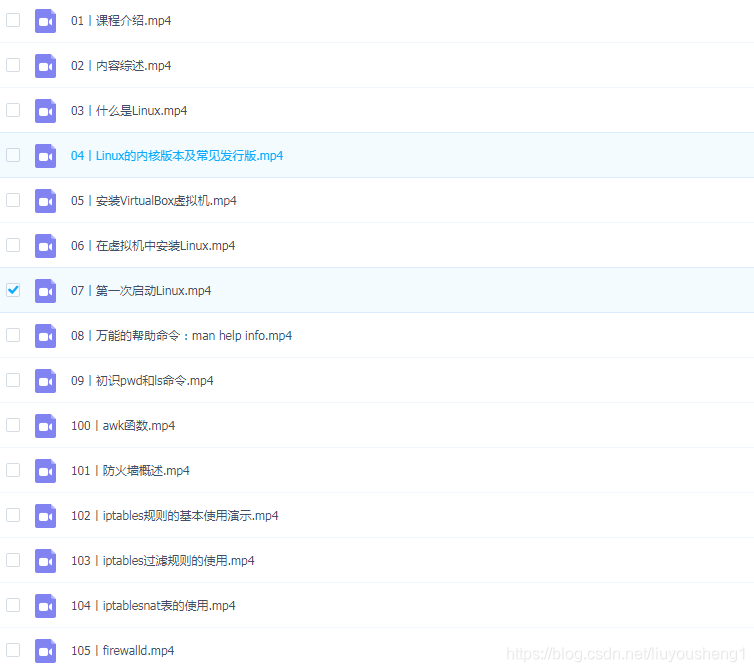Check the box for 105 firewalld.mp4
The height and width of the screenshot is (672, 754).
(x=13, y=650)
